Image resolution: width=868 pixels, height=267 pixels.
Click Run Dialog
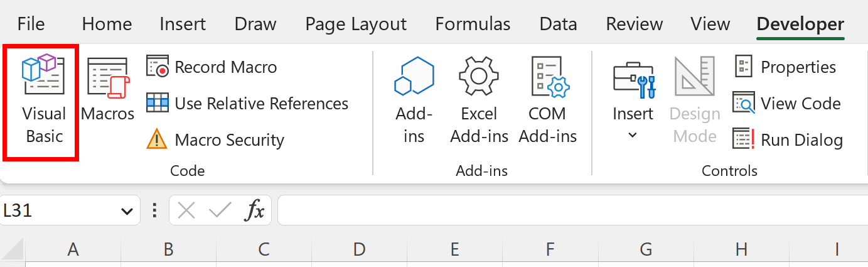[x=788, y=139]
